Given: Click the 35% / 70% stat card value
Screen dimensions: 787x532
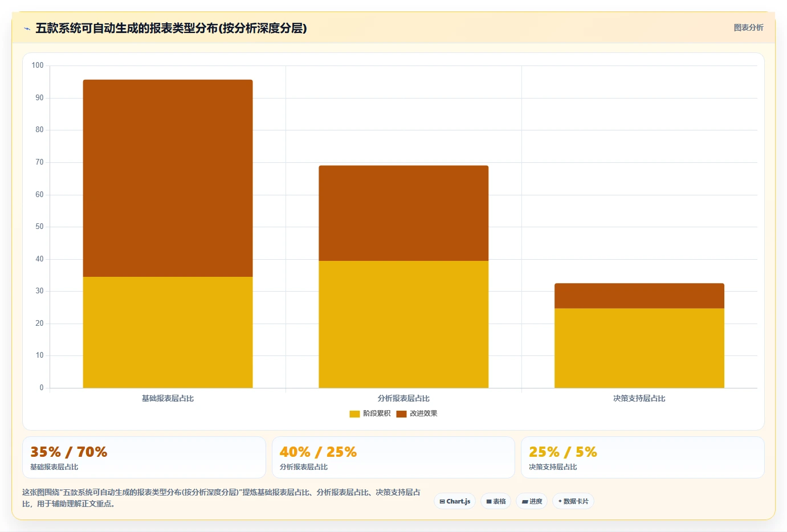Looking at the screenshot, I should pyautogui.click(x=69, y=452).
